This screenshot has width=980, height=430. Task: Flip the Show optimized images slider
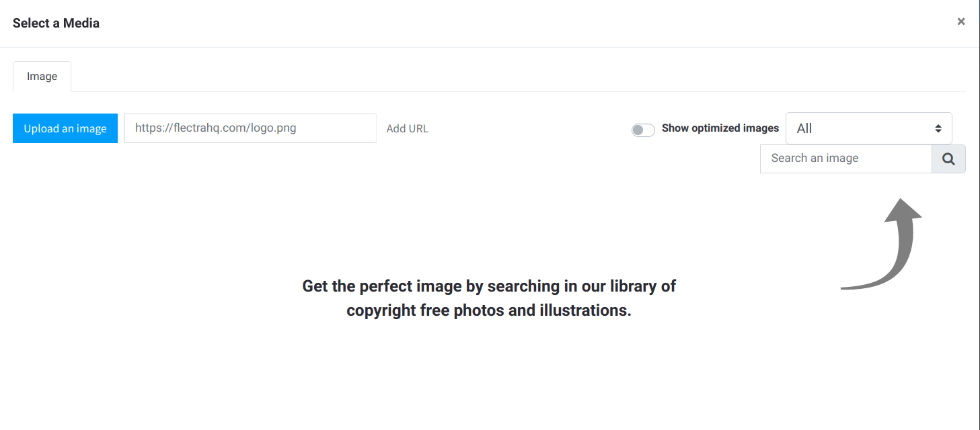pyautogui.click(x=643, y=130)
